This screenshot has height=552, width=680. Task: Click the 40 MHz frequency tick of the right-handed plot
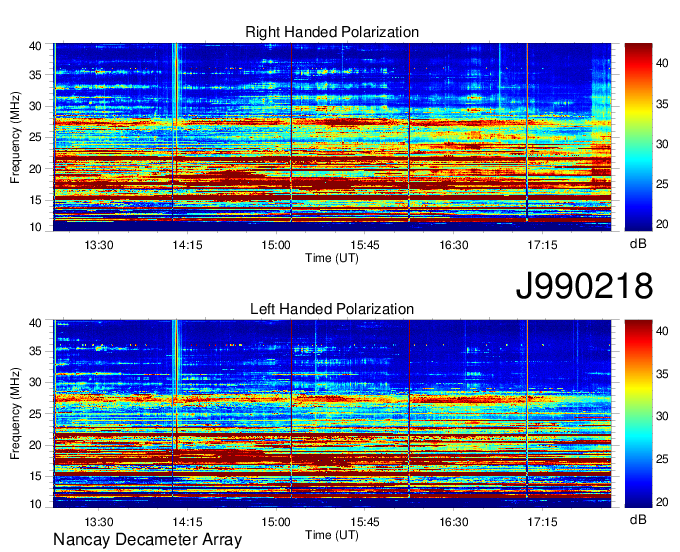coord(36,46)
